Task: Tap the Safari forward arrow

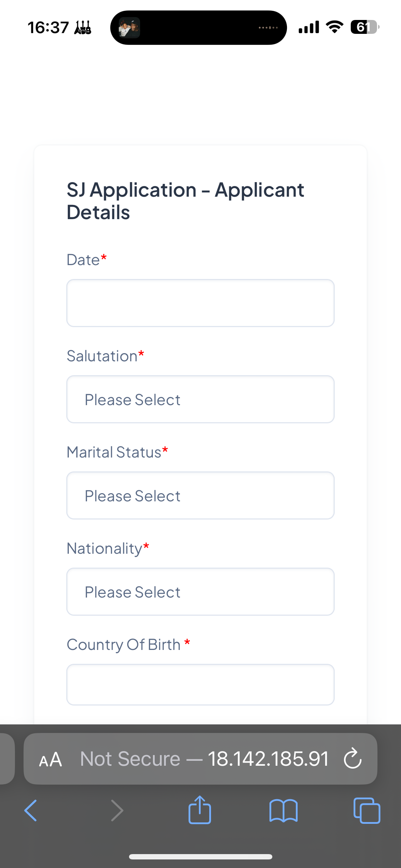Action: (x=117, y=810)
